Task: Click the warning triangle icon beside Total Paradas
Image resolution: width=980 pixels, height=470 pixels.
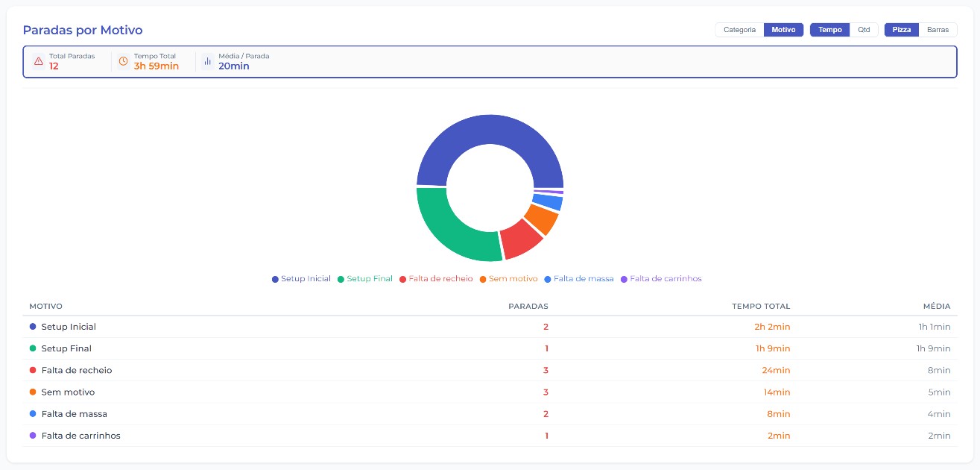Action: [39, 61]
